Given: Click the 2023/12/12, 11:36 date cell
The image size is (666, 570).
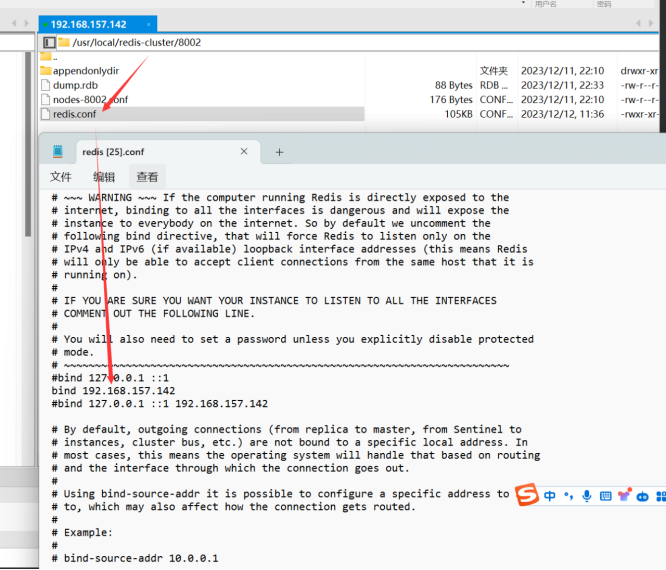Looking at the screenshot, I should pyautogui.click(x=562, y=114).
